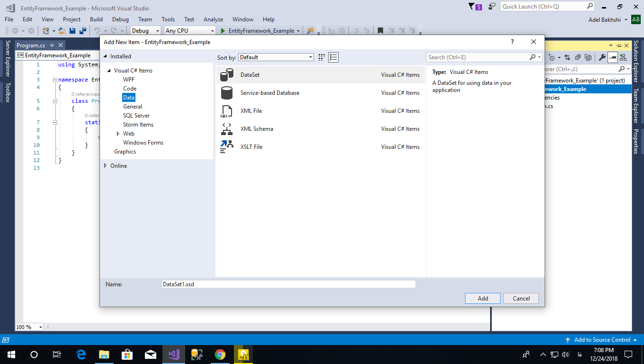Click the Navigate Backward arrow icon
Screen dimensions: 644x364
click(x=15, y=30)
